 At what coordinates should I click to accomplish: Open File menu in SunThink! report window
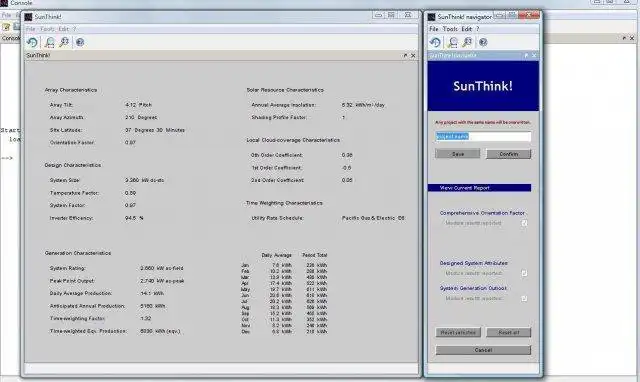[31, 29]
